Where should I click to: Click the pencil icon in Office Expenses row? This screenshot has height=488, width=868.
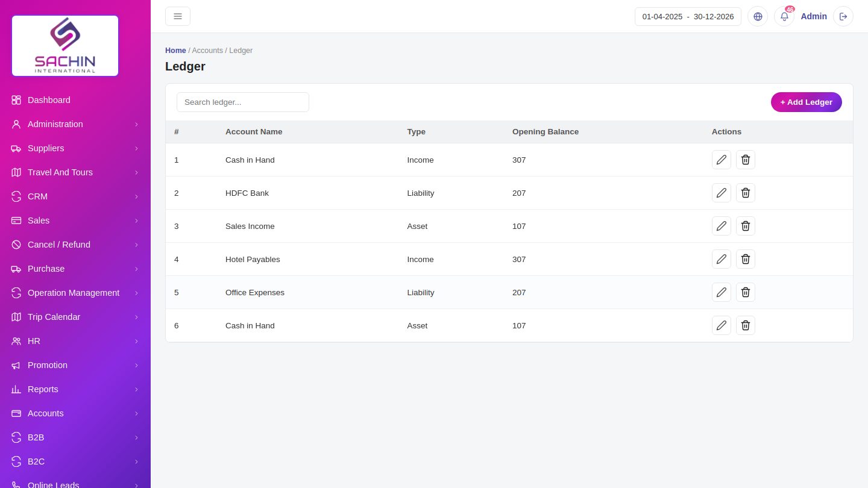(x=722, y=292)
